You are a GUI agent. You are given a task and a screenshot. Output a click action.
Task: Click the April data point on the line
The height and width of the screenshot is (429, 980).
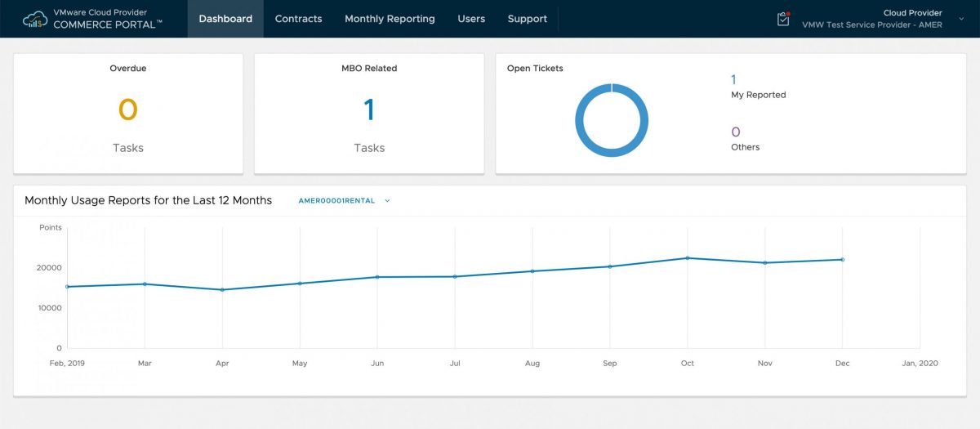point(222,289)
